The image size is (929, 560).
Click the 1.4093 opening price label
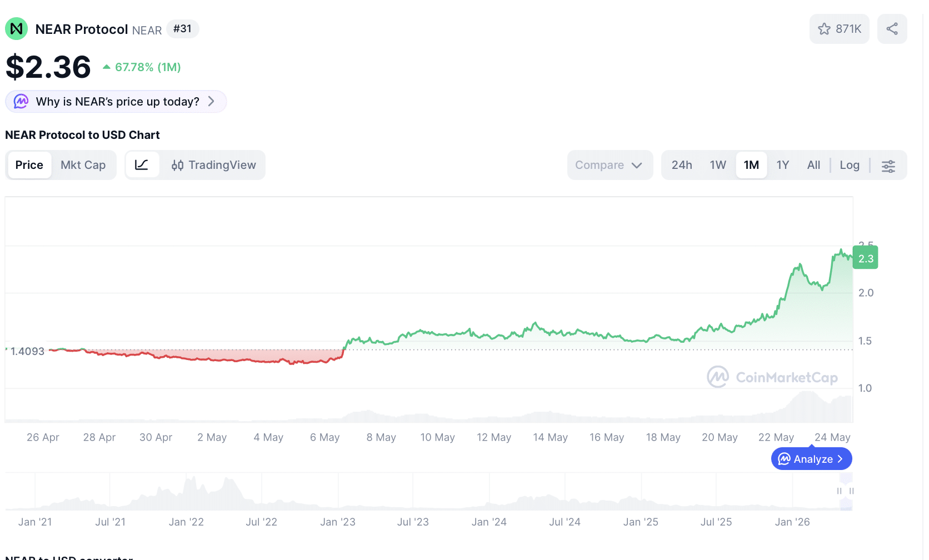click(27, 351)
